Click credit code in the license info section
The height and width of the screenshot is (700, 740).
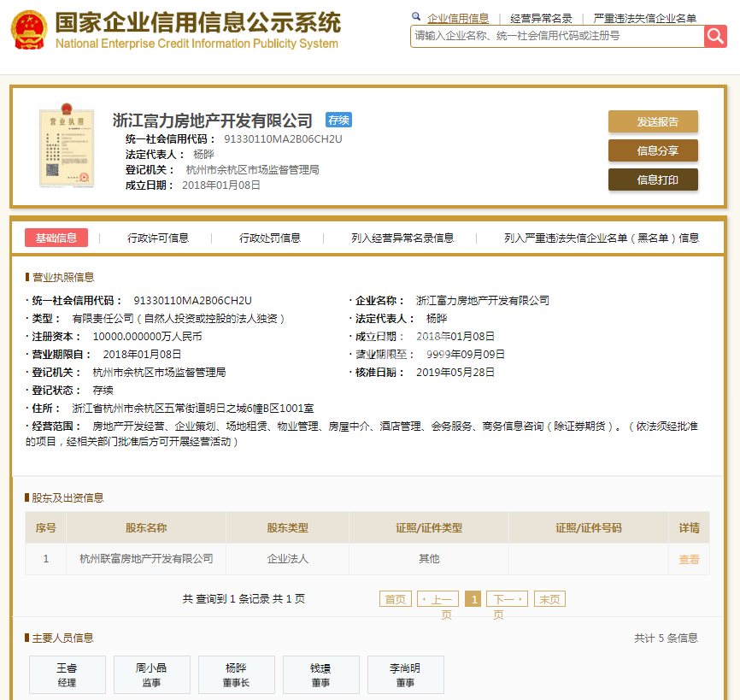coord(192,301)
